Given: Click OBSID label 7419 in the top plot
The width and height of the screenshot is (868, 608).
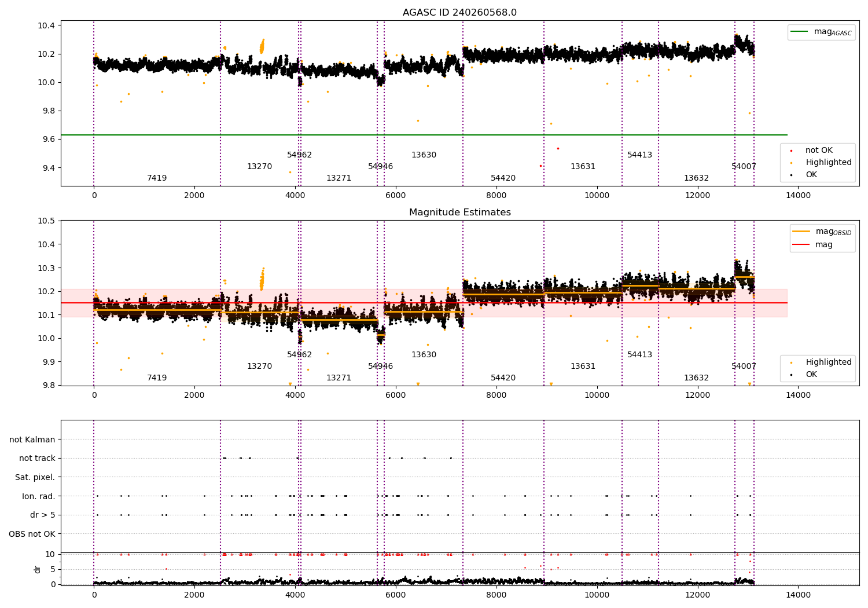Looking at the screenshot, I should [x=157, y=178].
